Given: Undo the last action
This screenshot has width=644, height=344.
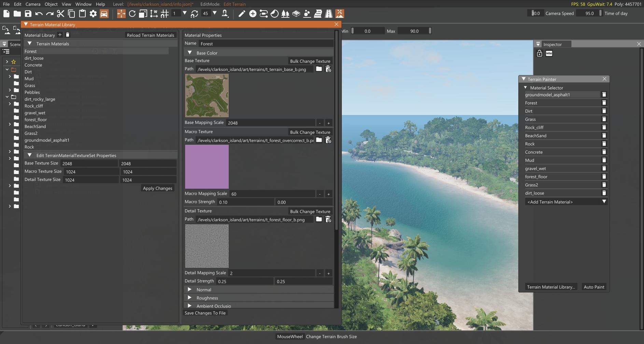Looking at the screenshot, I should pyautogui.click(x=39, y=14).
